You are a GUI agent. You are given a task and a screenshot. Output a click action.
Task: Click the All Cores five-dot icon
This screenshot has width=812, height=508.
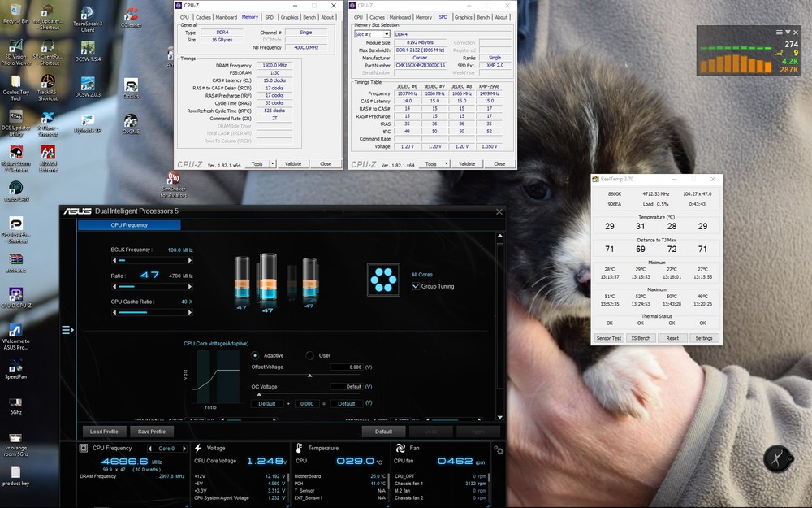(x=383, y=280)
